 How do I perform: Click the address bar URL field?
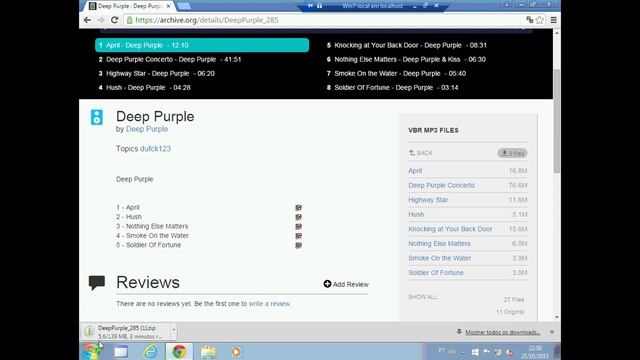[x=327, y=20]
